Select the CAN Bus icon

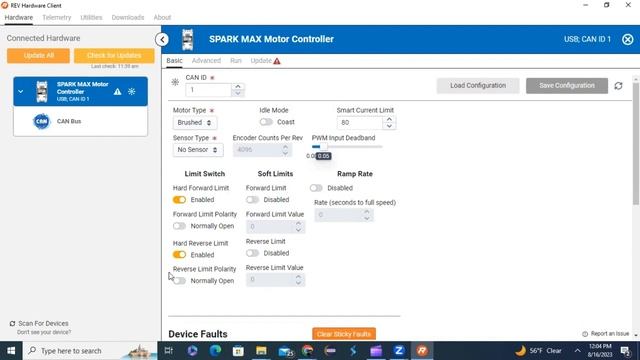point(41,121)
